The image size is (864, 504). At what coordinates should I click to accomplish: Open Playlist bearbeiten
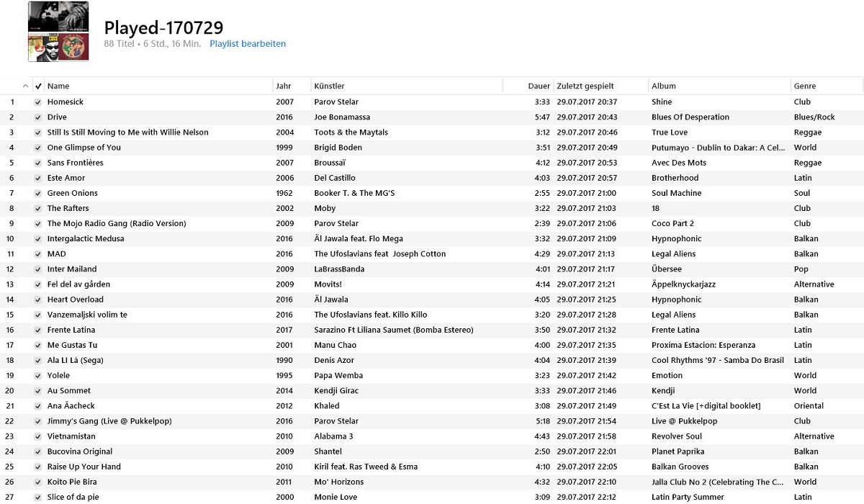[247, 43]
